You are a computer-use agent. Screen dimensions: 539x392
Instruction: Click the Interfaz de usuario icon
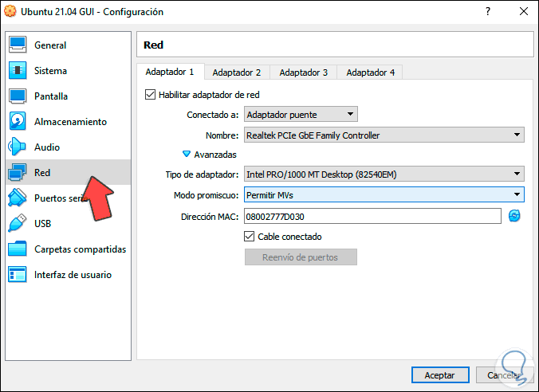18,275
